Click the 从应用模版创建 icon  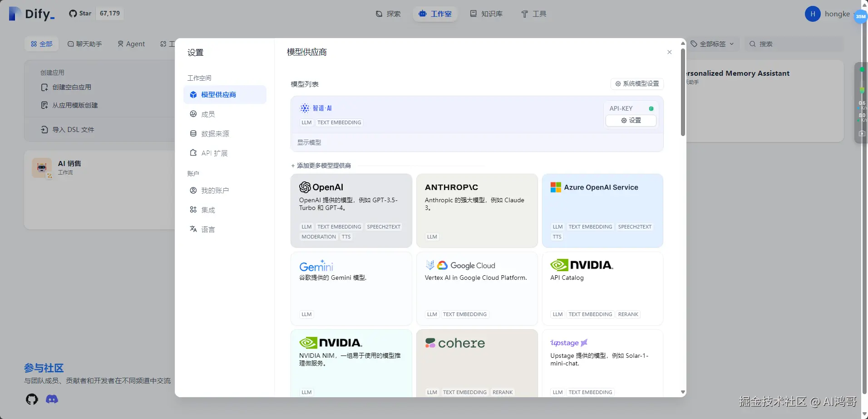(44, 105)
